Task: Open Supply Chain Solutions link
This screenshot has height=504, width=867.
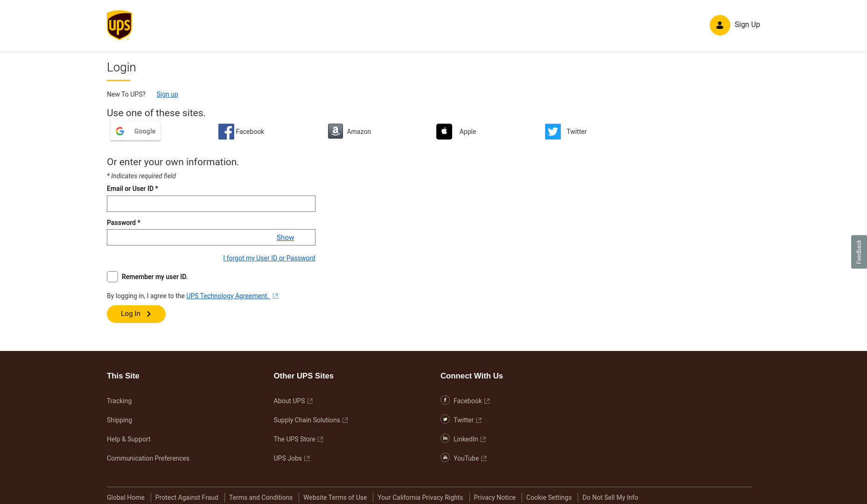Action: coord(307,420)
